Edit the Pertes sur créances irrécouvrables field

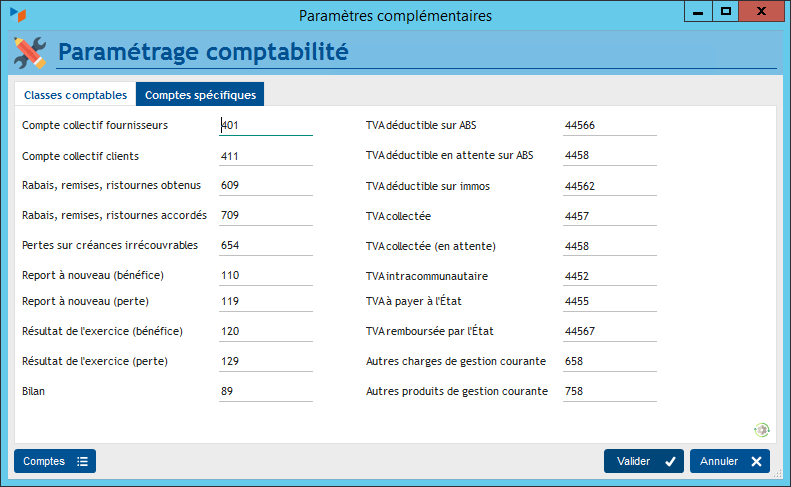(x=266, y=245)
